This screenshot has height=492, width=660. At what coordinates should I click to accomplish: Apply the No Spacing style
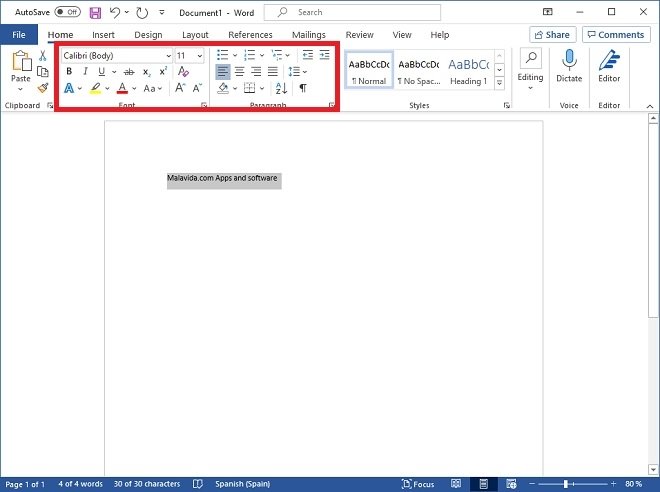419,71
